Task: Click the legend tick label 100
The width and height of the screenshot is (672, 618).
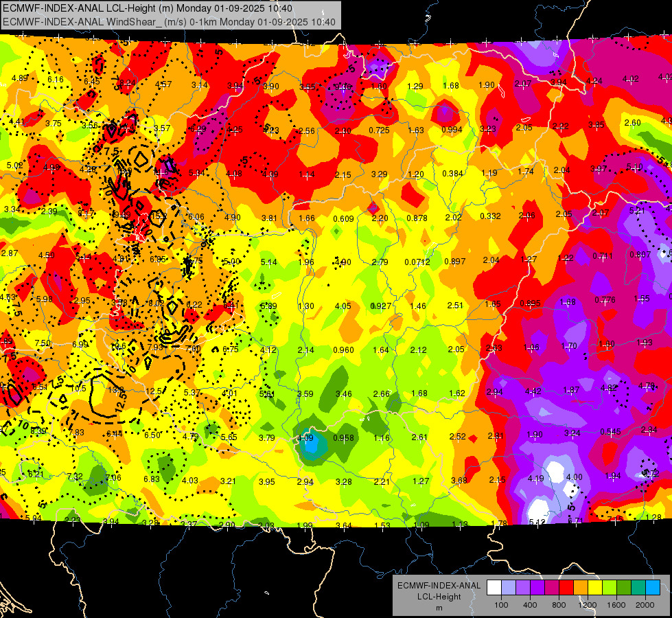Action: point(501,605)
